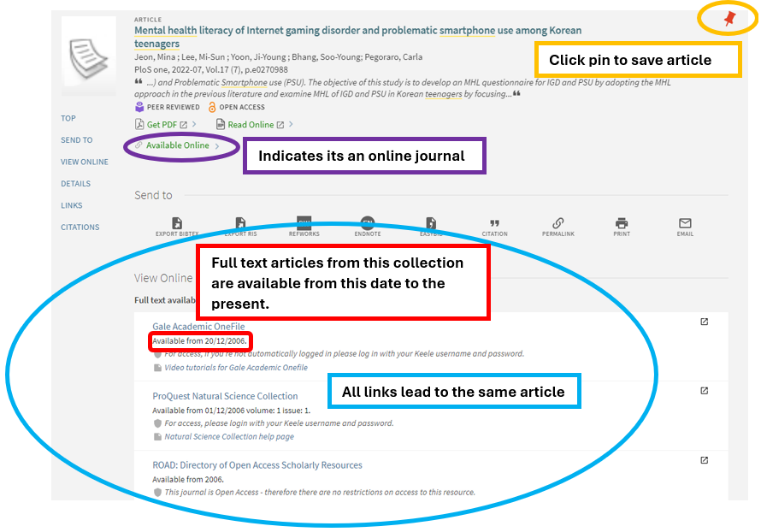
Task: Select DETAILS in the side navigation
Action: (x=76, y=184)
